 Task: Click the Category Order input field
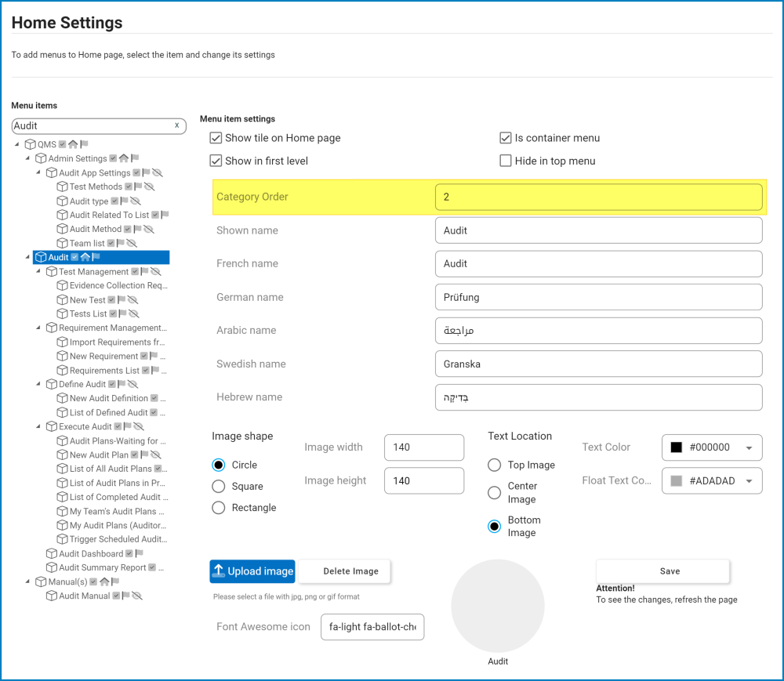click(598, 197)
